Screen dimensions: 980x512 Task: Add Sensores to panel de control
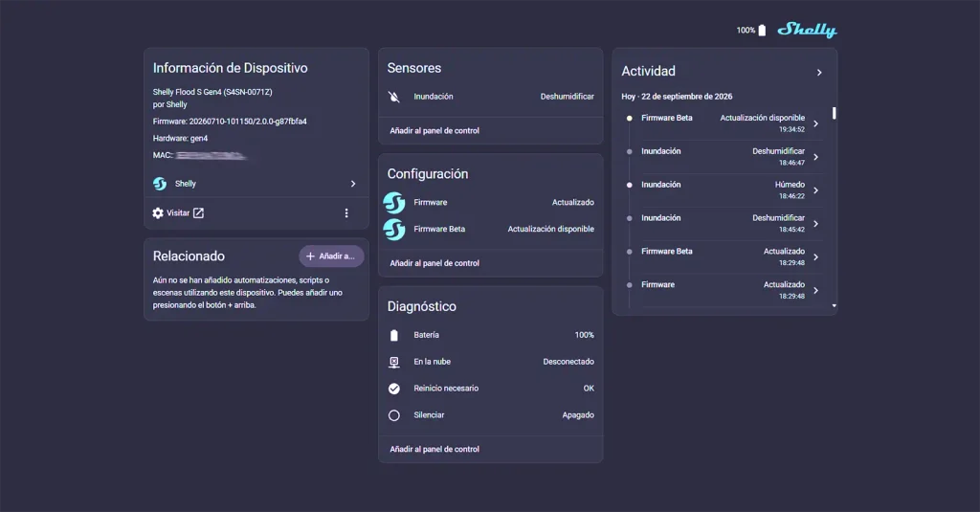[x=434, y=131]
